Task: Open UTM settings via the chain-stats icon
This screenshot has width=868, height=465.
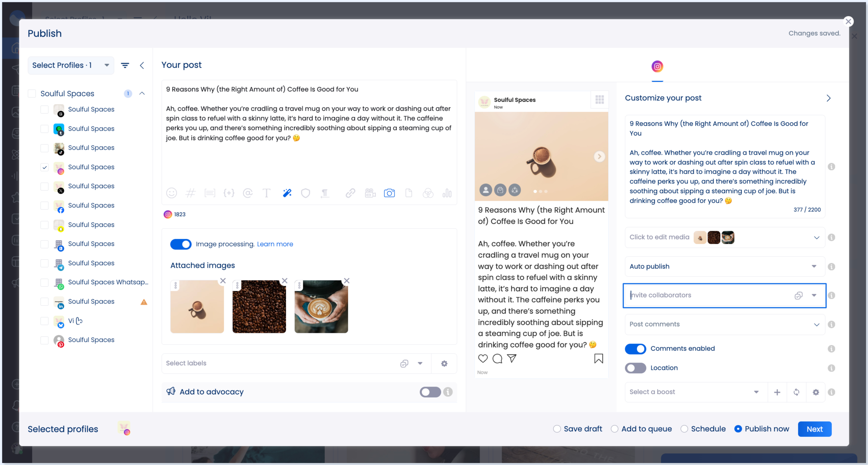Action: [x=447, y=193]
